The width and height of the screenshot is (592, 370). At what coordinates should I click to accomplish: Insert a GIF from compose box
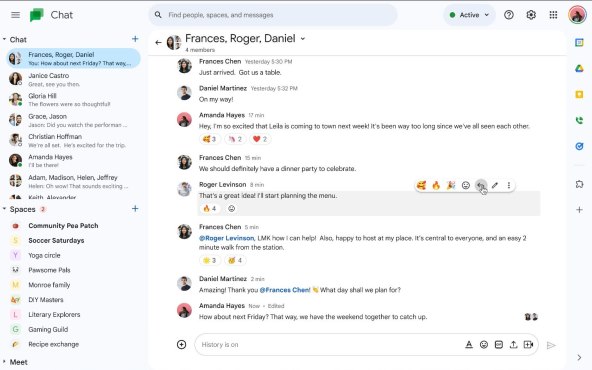coord(499,345)
